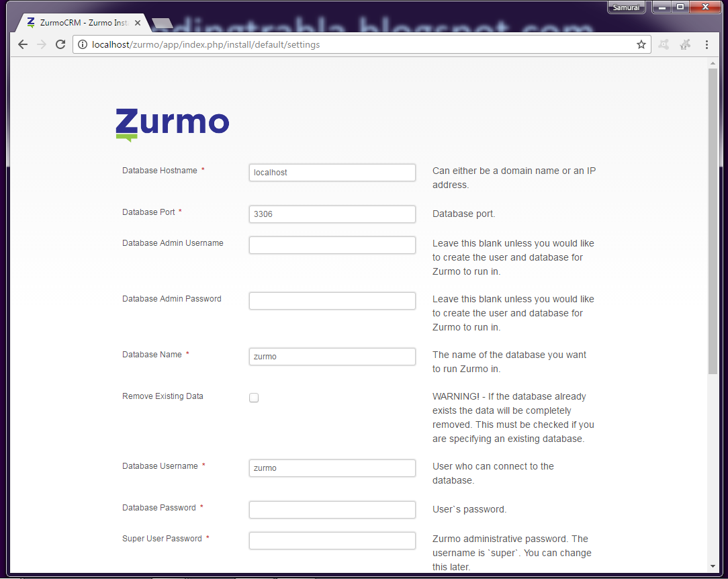Screen dimensions: 728x579
Task: Click the 'Database port.' help text
Action: tap(464, 214)
